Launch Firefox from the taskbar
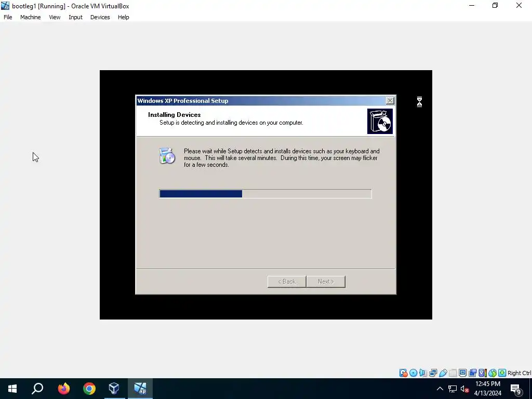This screenshot has height=399, width=532. tap(63, 389)
